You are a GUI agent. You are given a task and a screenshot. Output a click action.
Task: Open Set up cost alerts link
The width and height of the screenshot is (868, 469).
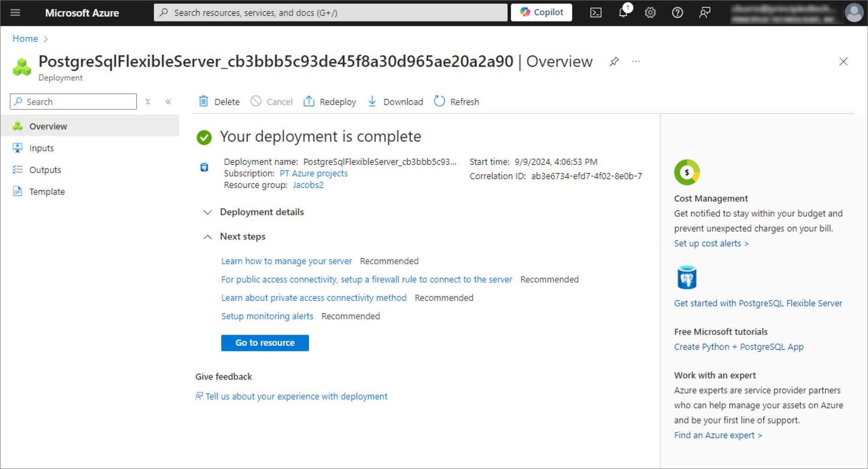711,243
